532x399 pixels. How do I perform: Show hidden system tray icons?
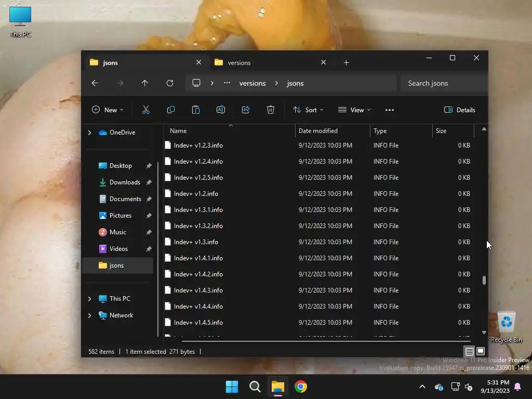click(x=422, y=387)
